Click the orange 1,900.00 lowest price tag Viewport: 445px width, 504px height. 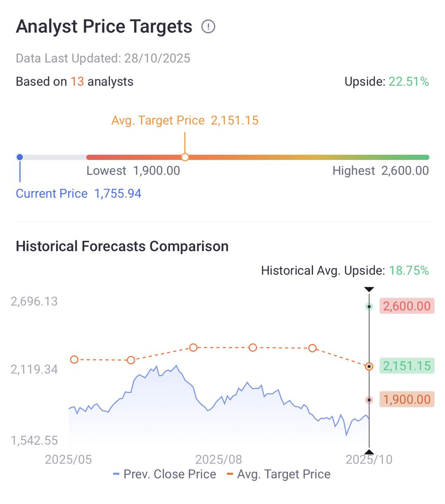[x=407, y=399]
